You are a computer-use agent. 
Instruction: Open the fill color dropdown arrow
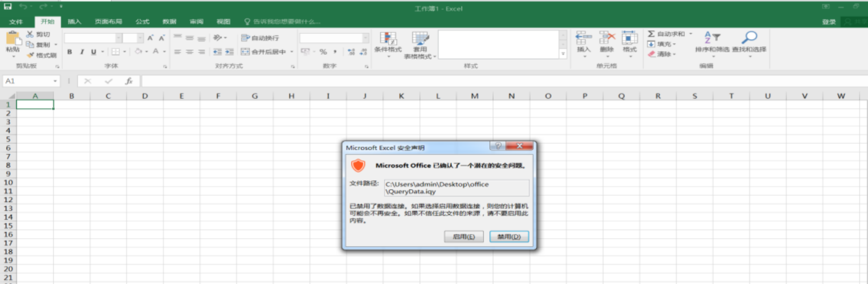coord(147,52)
